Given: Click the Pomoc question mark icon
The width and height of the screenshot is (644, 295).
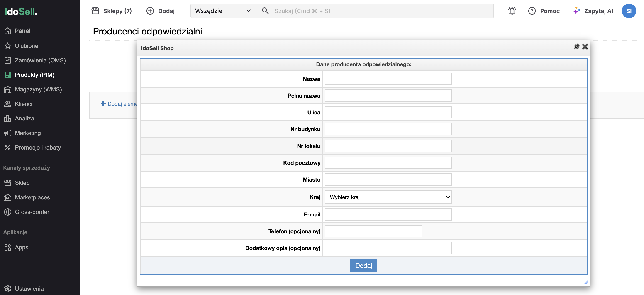Looking at the screenshot, I should 532,11.
